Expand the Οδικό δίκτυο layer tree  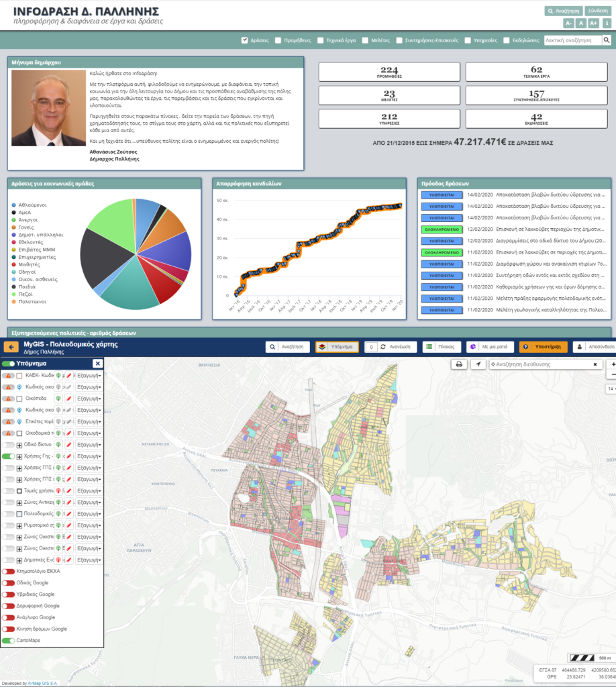pyautogui.click(x=19, y=445)
